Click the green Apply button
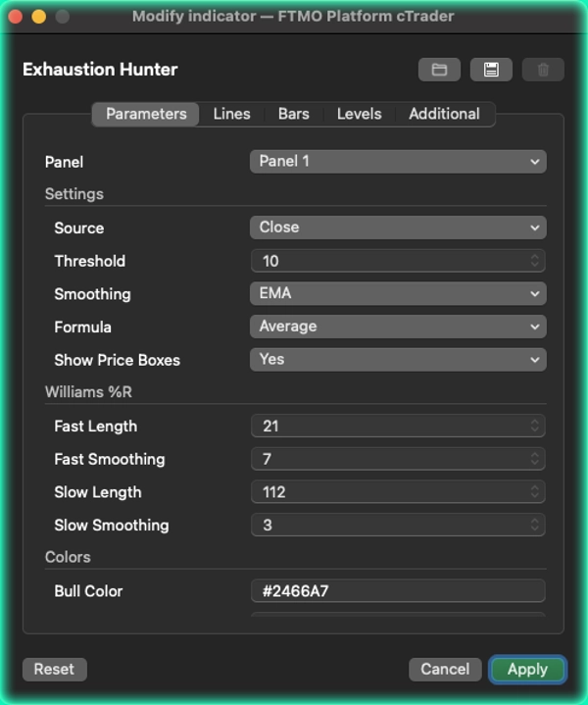588x705 pixels. click(x=527, y=670)
